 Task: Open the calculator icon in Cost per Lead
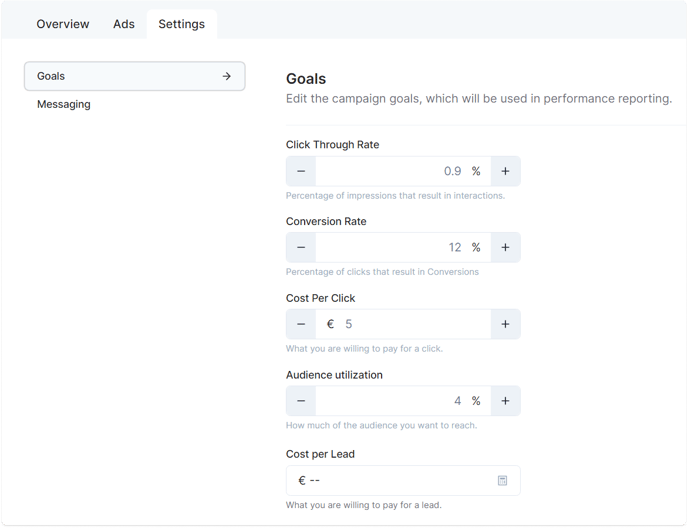(x=502, y=481)
